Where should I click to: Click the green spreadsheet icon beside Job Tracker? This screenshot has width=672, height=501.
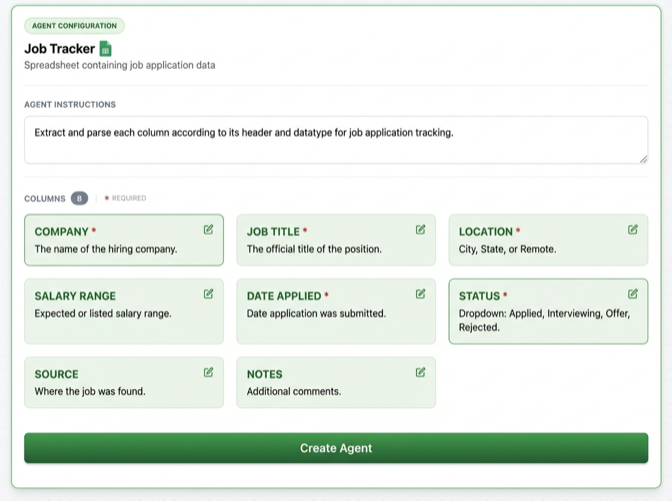[105, 48]
